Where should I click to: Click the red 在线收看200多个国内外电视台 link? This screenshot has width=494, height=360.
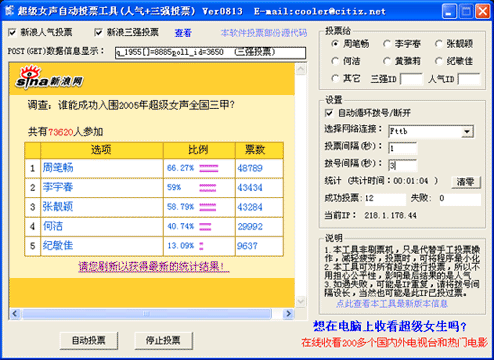click(x=395, y=342)
